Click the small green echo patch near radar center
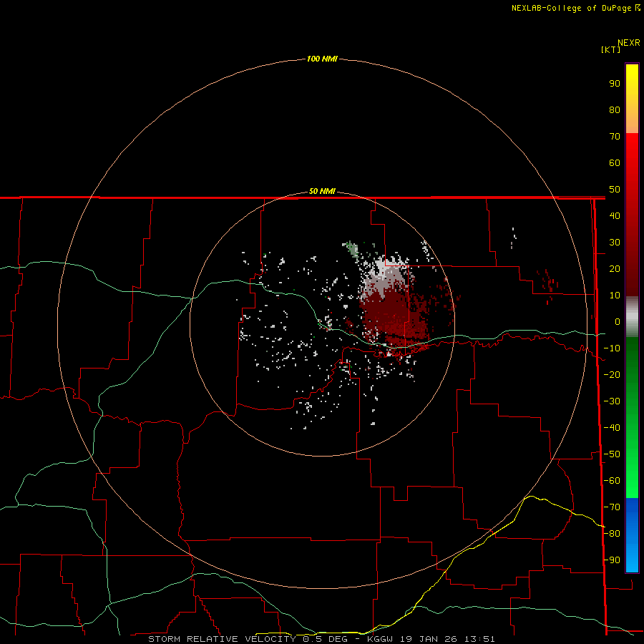This screenshot has width=644, height=644. tap(351, 248)
